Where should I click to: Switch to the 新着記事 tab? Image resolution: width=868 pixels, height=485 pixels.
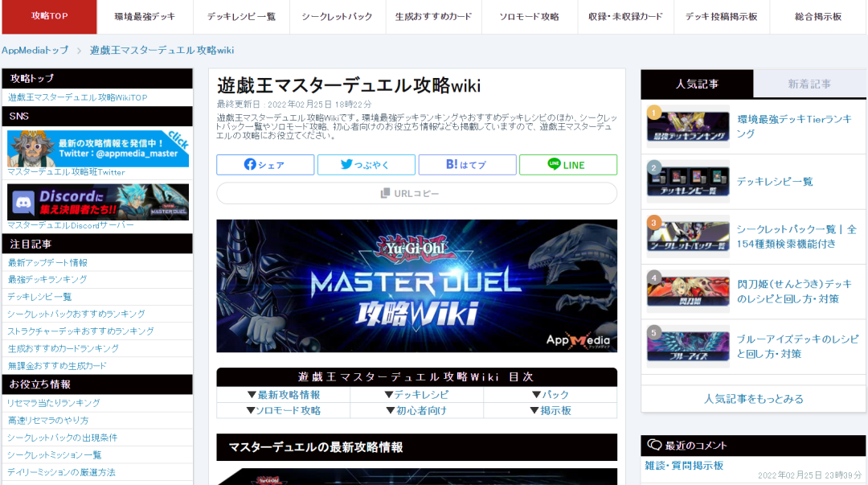[x=809, y=84]
